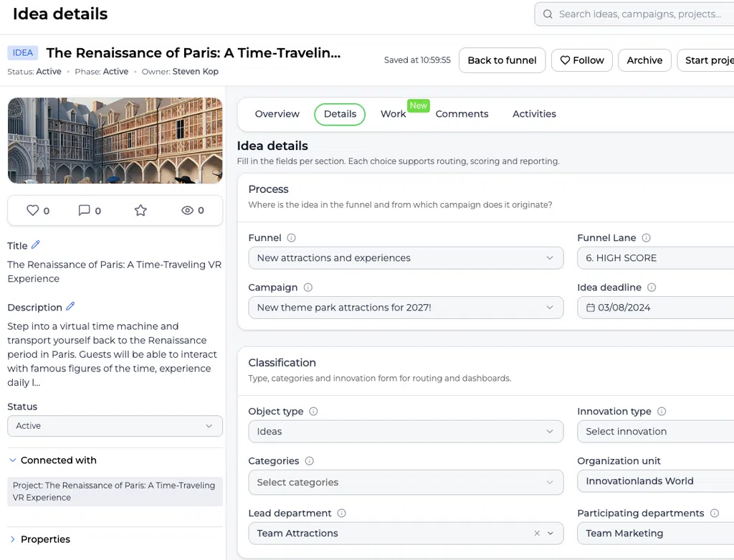Favorite the idea with the star icon
Image resolution: width=734 pixels, height=560 pixels.
(140, 210)
